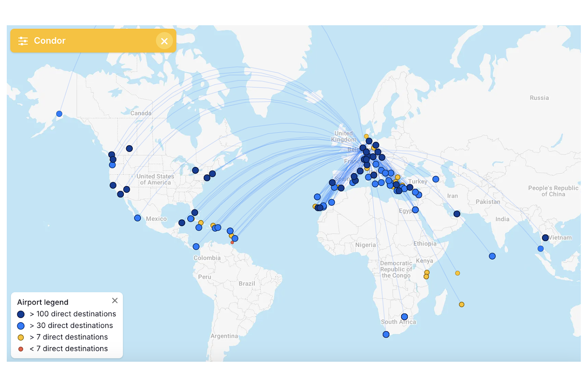The width and height of the screenshot is (588, 392).
Task: Click the red '< 7 direct destinations' legend dot
Action: [21, 349]
